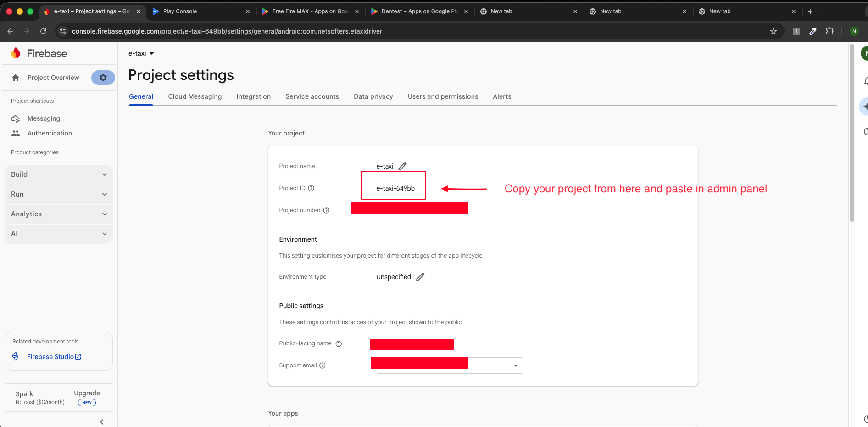The width and height of the screenshot is (868, 427).
Task: Expand the Build category
Action: point(59,174)
